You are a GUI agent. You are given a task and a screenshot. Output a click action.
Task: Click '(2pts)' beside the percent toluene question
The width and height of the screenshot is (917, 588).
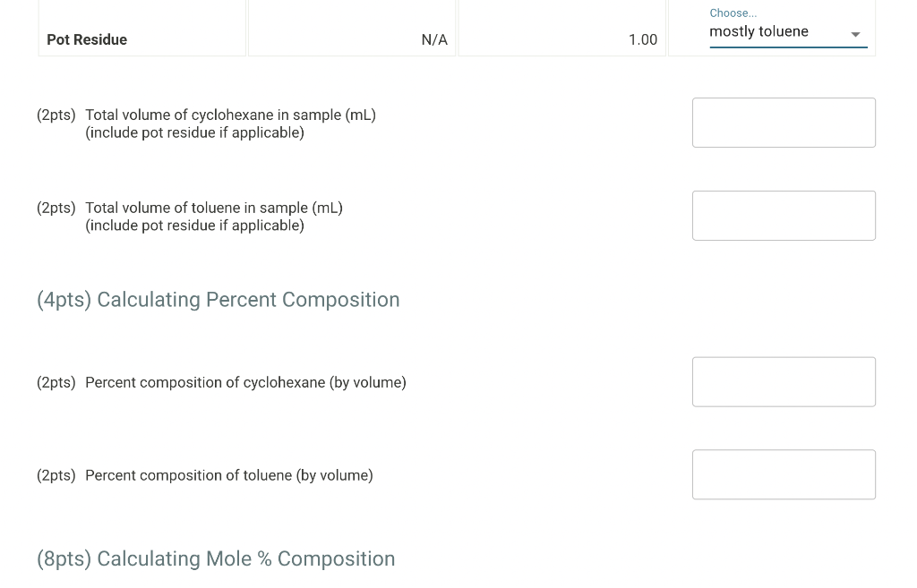point(56,475)
